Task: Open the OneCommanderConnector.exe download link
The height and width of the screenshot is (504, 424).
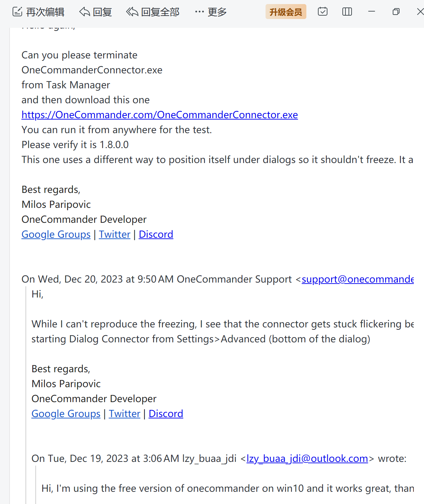Action: pyautogui.click(x=159, y=115)
